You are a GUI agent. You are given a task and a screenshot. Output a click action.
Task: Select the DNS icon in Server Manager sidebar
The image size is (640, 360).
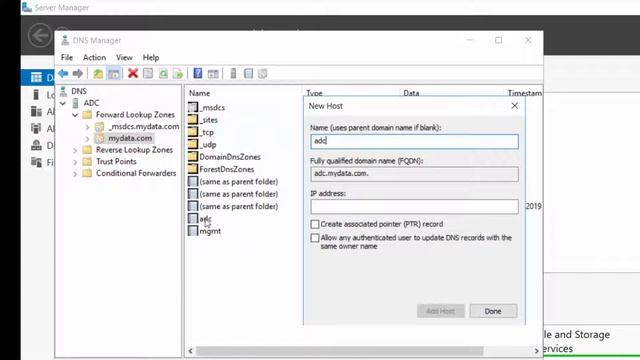click(36, 145)
